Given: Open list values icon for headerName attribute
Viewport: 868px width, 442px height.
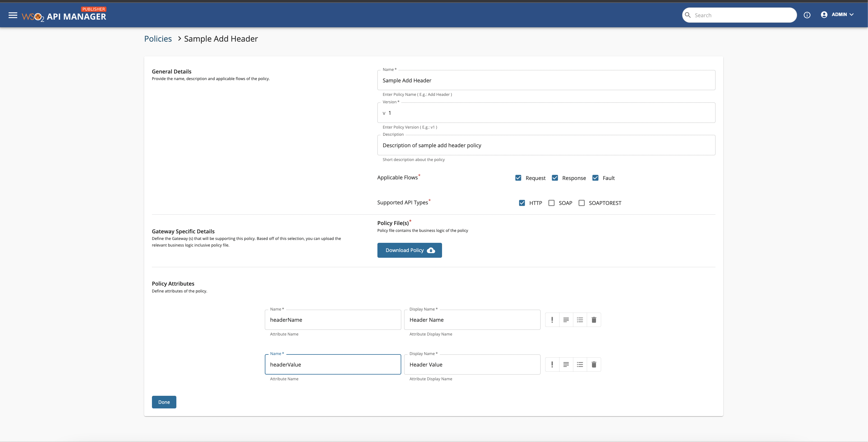Looking at the screenshot, I should pyautogui.click(x=580, y=320).
